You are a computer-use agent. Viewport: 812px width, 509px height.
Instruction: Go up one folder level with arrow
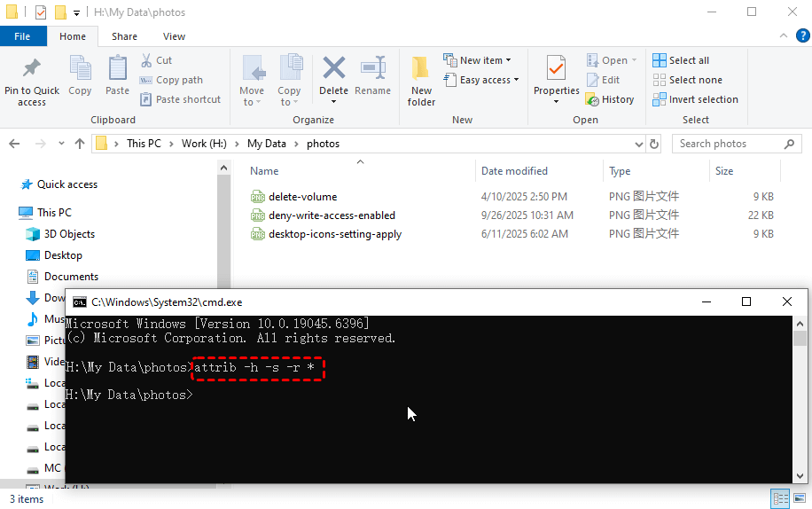point(80,144)
